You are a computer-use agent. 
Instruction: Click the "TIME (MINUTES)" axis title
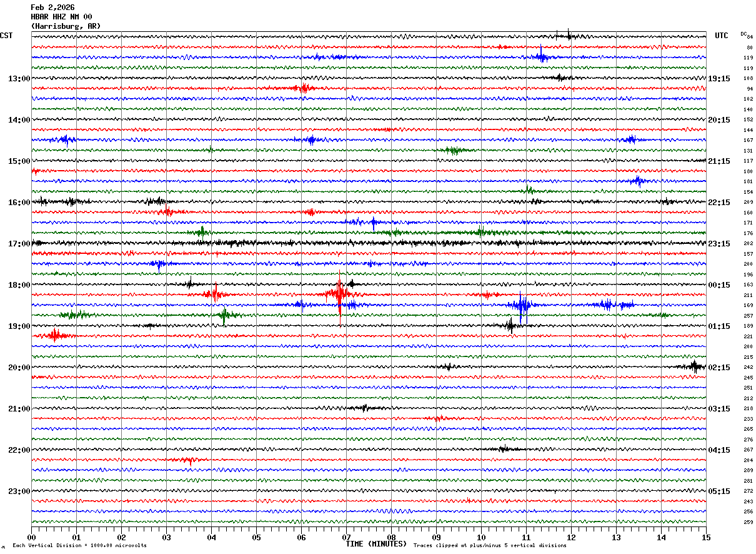pyautogui.click(x=376, y=544)
